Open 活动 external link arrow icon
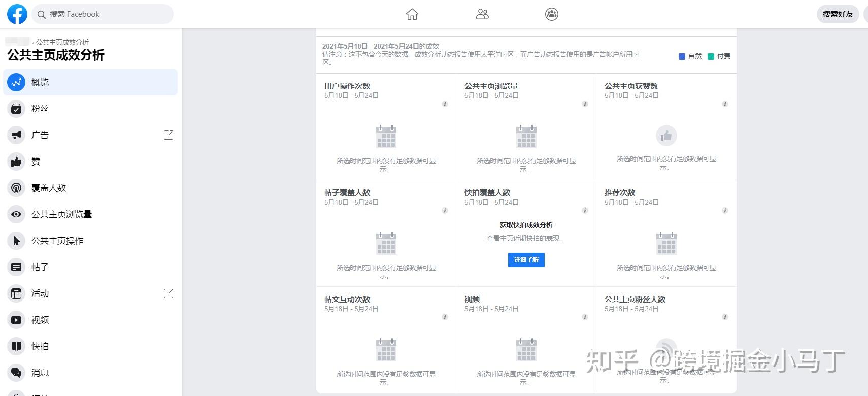The height and width of the screenshot is (396, 868). (169, 293)
